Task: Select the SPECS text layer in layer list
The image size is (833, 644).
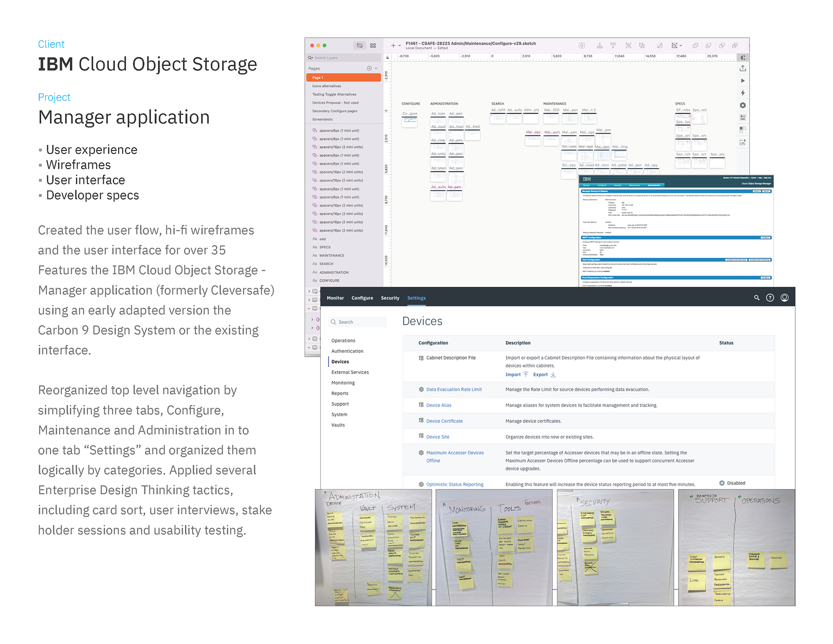Action: (x=325, y=247)
